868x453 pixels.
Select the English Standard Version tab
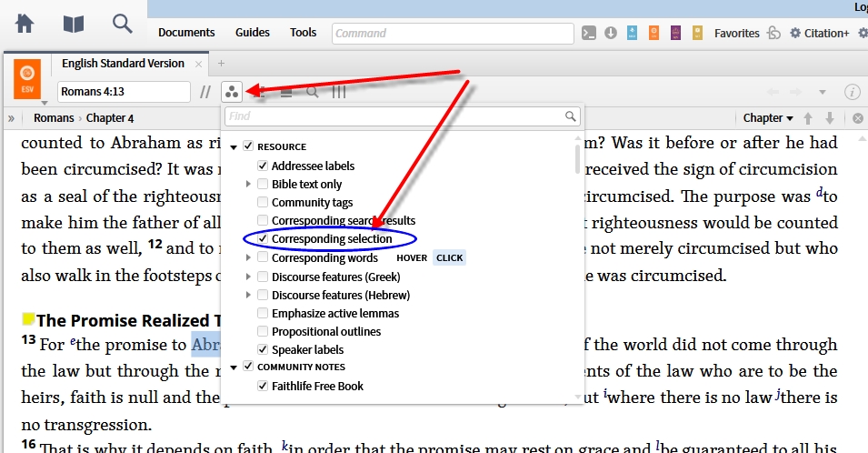point(123,63)
